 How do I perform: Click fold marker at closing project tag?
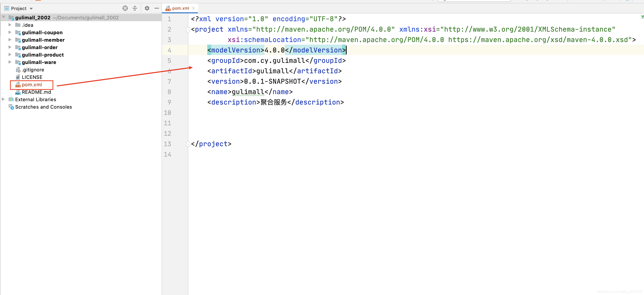coord(188,144)
